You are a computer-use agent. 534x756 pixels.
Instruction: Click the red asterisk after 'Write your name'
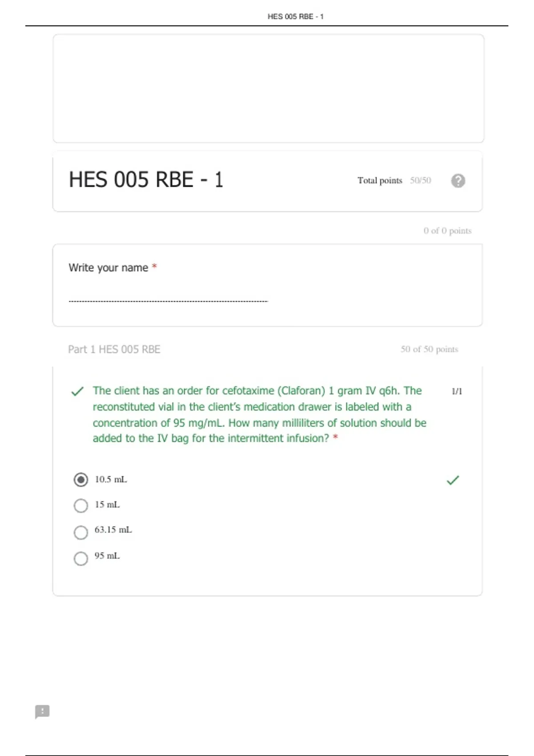[154, 267]
